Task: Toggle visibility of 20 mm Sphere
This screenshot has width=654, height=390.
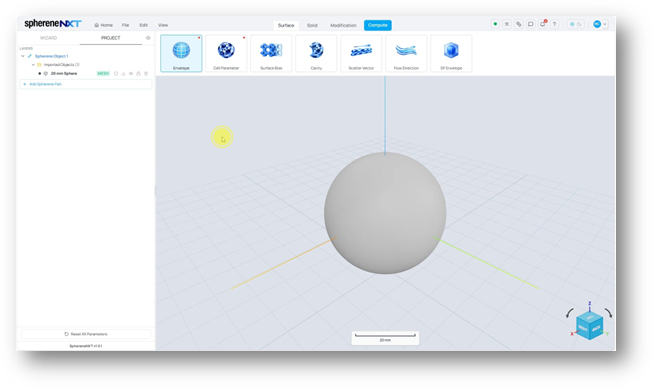Action: (x=131, y=73)
